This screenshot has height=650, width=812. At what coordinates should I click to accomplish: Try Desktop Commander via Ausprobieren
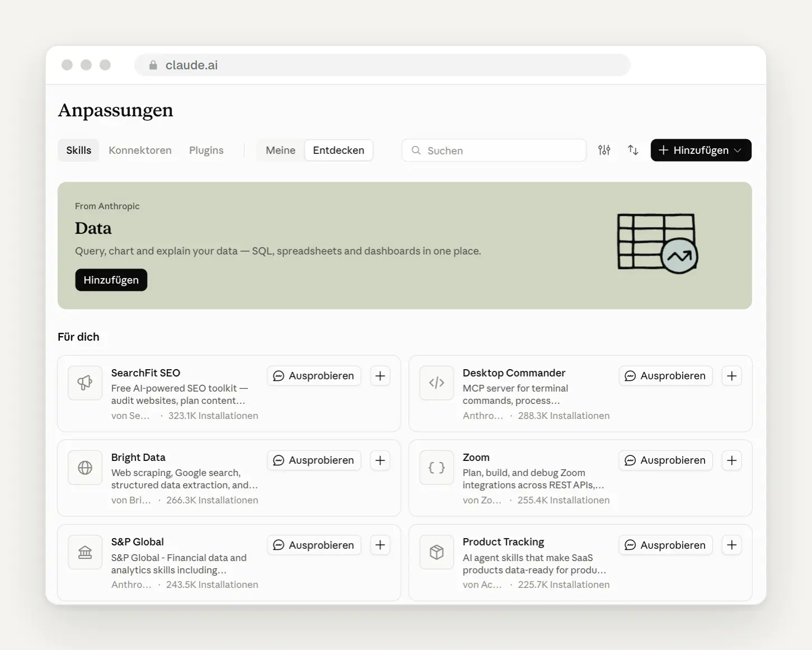(x=665, y=376)
